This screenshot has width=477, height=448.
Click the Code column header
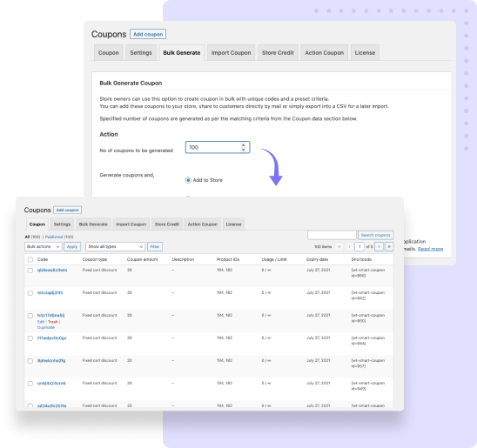point(43,259)
